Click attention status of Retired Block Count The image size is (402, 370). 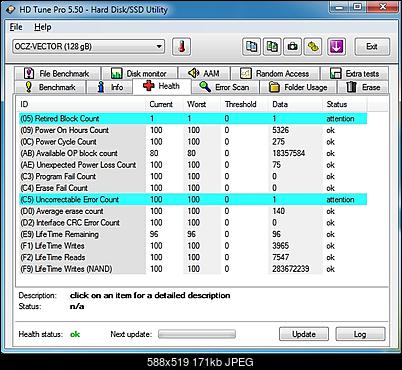coord(340,119)
